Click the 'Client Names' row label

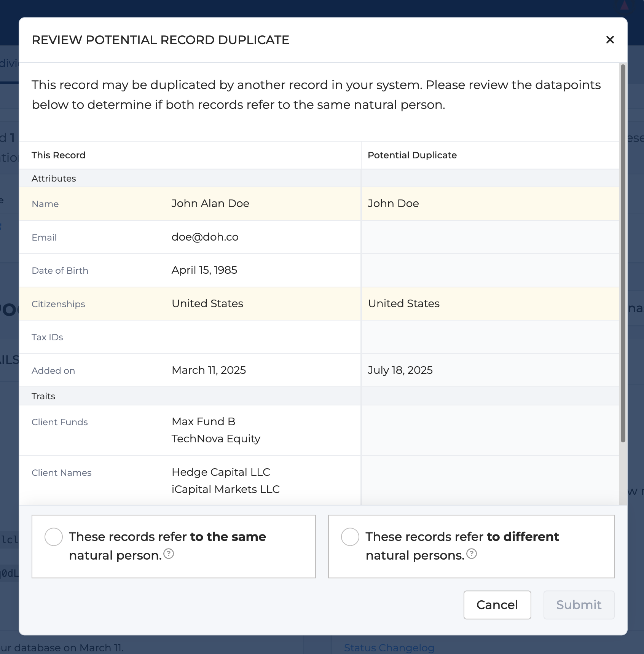tap(62, 473)
